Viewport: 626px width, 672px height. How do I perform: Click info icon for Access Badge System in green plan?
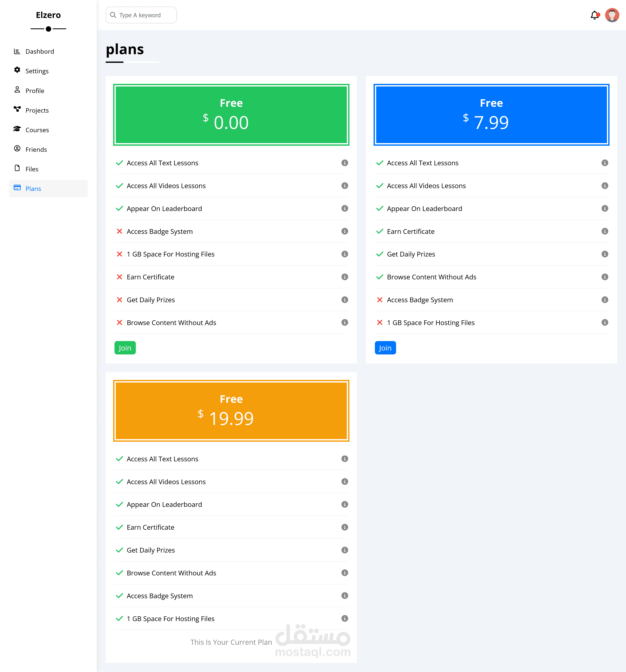click(x=345, y=231)
